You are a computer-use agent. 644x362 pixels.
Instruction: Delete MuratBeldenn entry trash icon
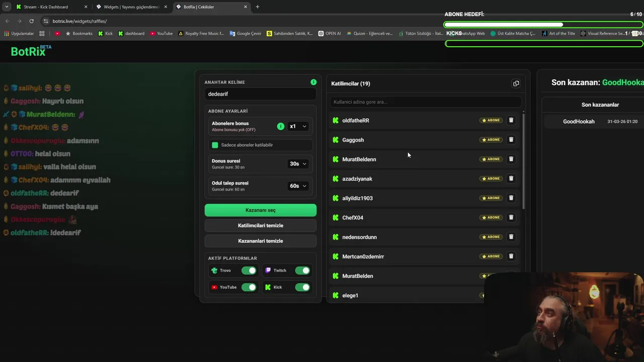tap(511, 159)
